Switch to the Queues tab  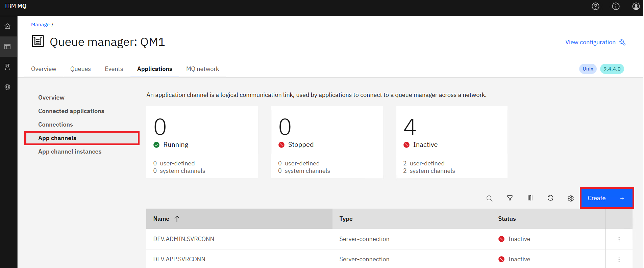(x=80, y=69)
